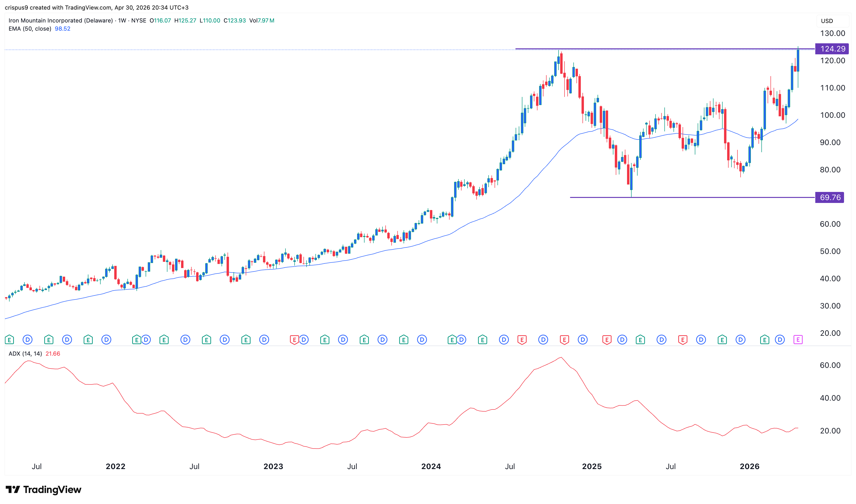Click the 1W interval label in header

tap(122, 21)
